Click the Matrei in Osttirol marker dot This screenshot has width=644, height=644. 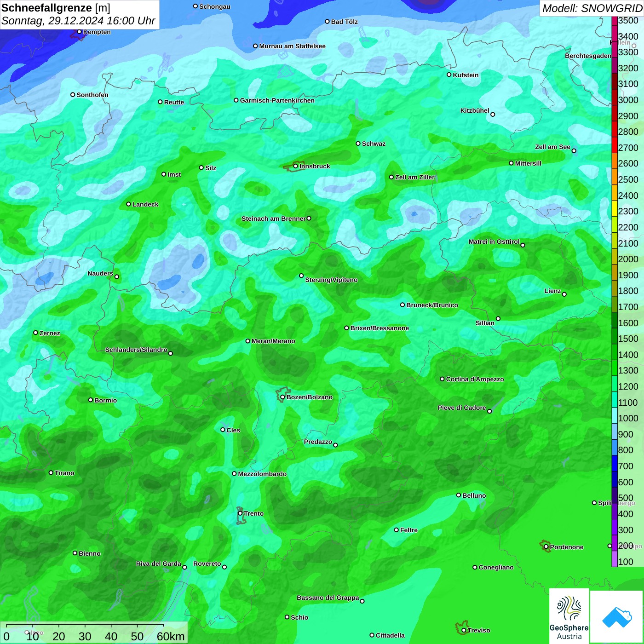pyautogui.click(x=523, y=245)
